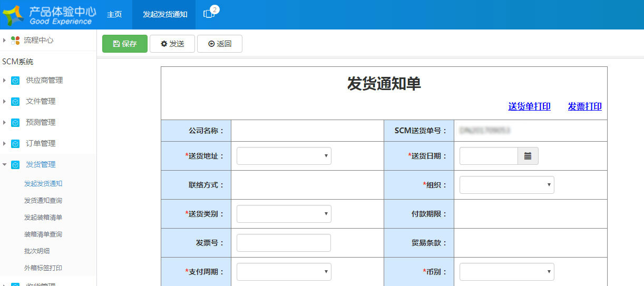Click the SCM系统 heading text

18,62
